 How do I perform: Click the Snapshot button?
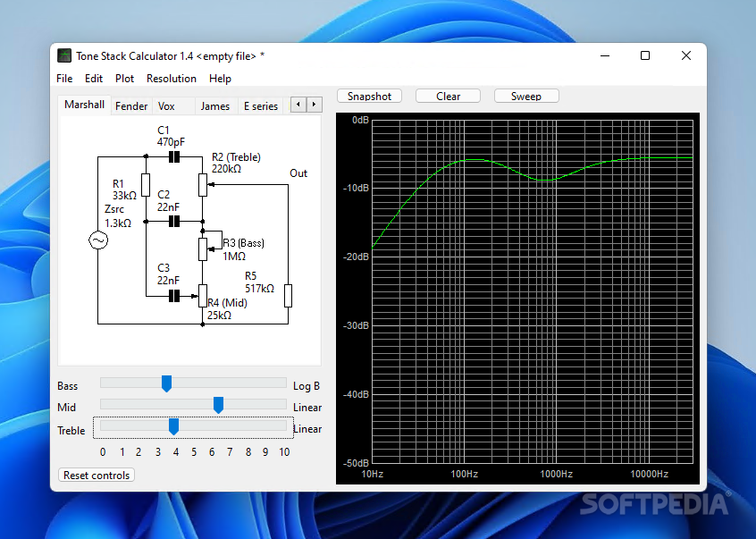369,96
